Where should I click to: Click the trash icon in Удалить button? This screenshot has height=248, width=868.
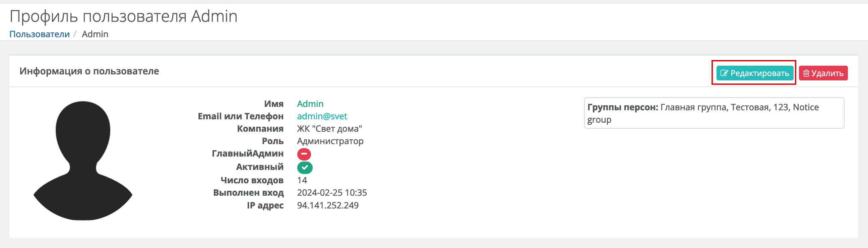[806, 73]
